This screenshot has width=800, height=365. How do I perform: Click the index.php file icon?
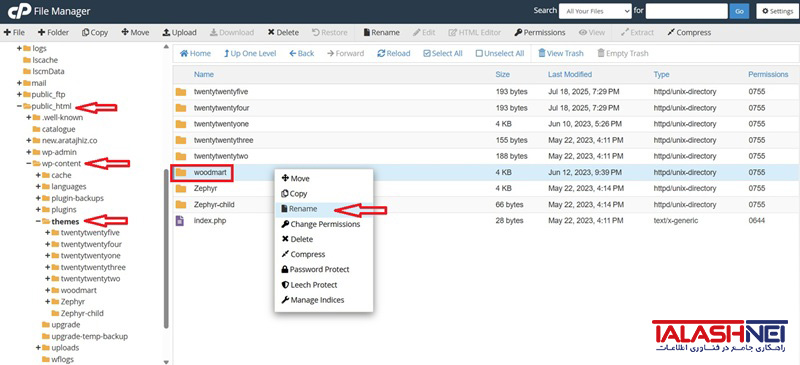pyautogui.click(x=180, y=221)
